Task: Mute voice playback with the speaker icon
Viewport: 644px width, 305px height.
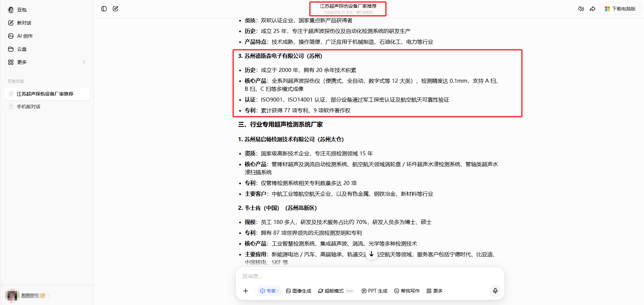Action: [x=581, y=9]
